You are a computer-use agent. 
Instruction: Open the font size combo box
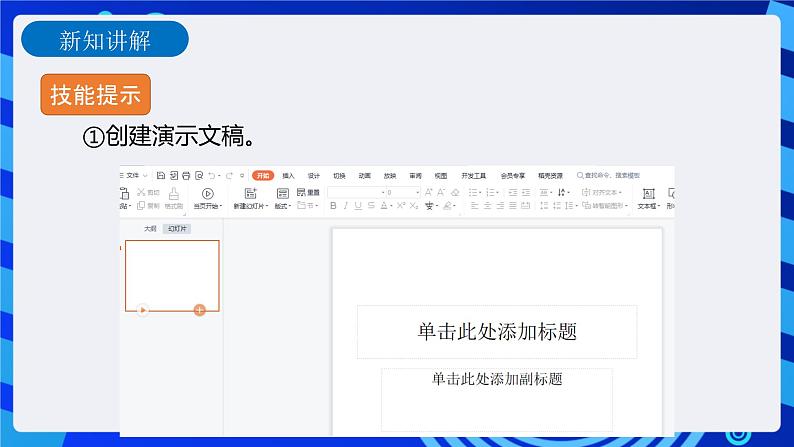[403, 192]
